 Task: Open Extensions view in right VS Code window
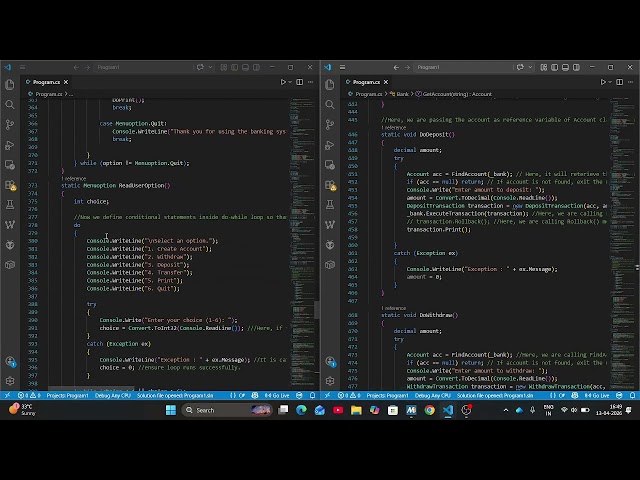coord(330,185)
